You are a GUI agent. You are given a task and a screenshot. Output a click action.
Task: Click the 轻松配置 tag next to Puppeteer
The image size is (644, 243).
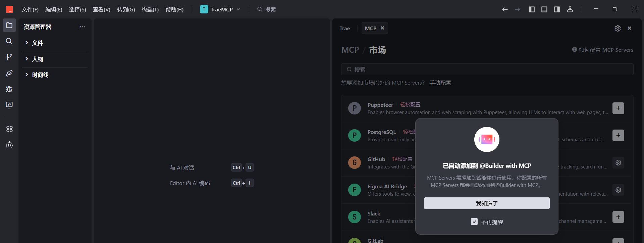(410, 105)
